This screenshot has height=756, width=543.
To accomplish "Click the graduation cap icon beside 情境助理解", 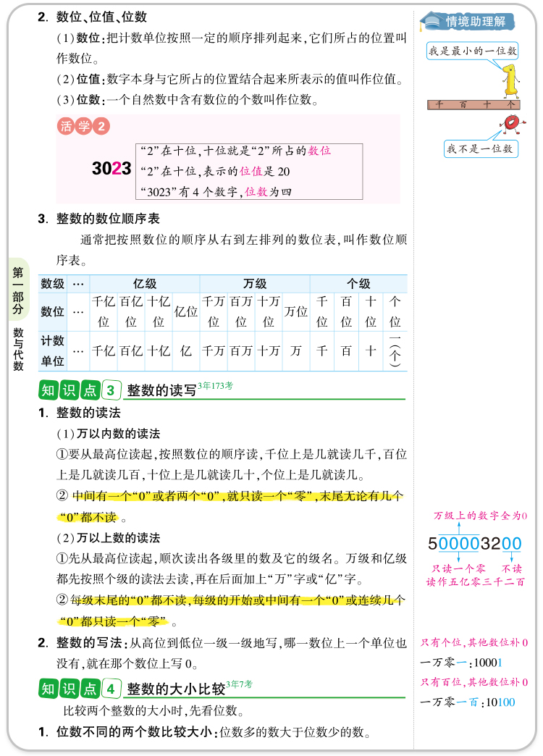I will click(x=431, y=21).
